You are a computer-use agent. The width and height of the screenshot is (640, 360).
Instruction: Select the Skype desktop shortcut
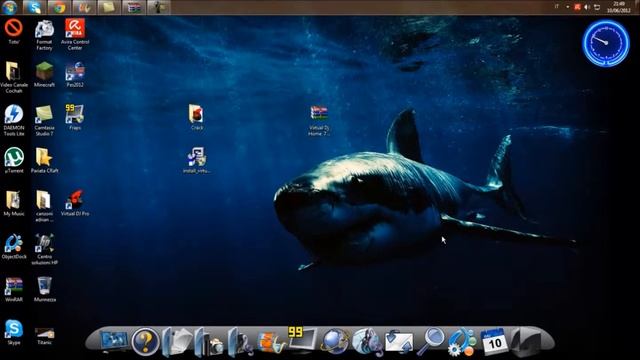[13, 332]
